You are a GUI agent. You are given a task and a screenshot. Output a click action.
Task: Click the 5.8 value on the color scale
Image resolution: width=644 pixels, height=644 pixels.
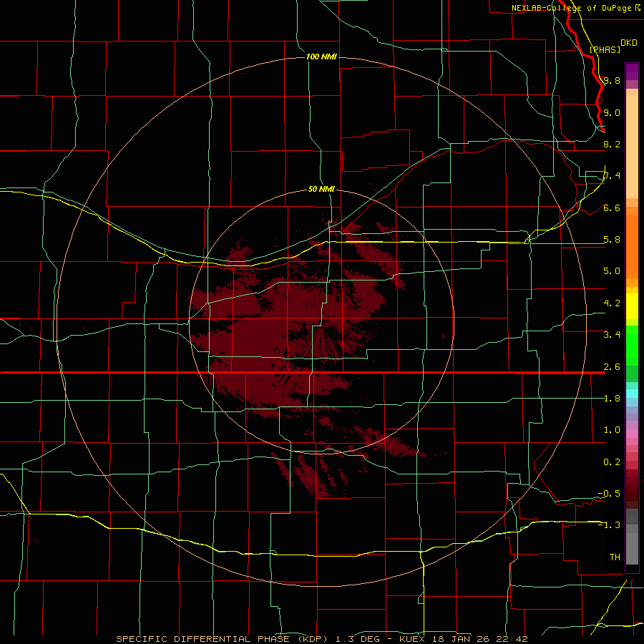612,240
